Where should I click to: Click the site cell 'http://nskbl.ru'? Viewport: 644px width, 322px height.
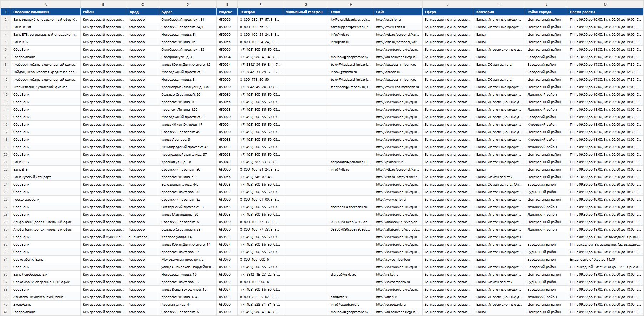tap(398, 275)
